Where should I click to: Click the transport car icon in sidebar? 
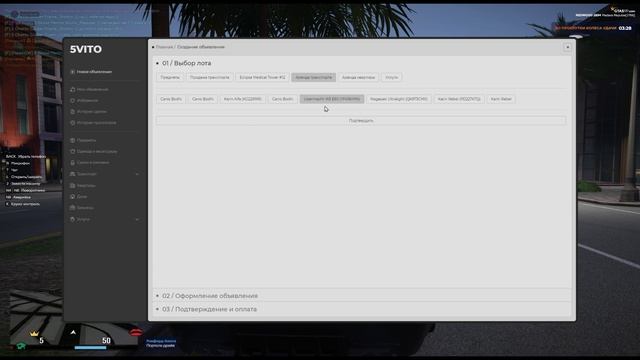pos(72,174)
